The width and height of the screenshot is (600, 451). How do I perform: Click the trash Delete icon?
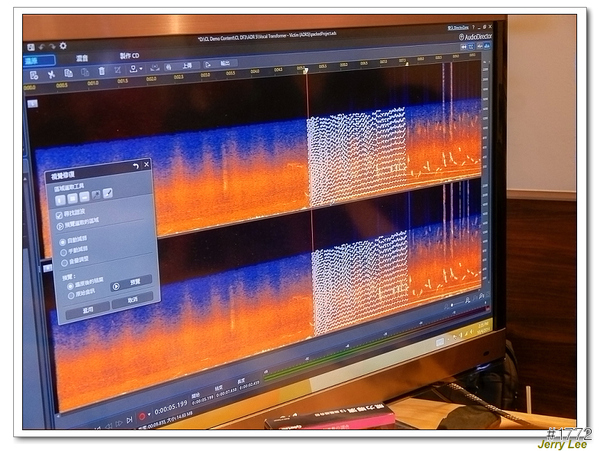coord(101,71)
